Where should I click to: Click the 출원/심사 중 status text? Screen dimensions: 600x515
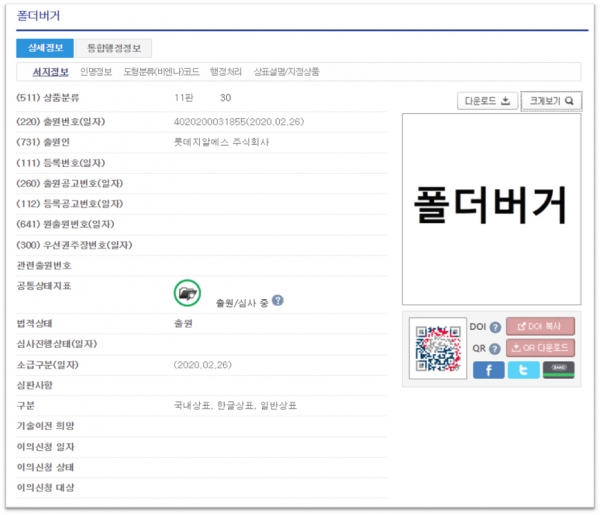(242, 303)
